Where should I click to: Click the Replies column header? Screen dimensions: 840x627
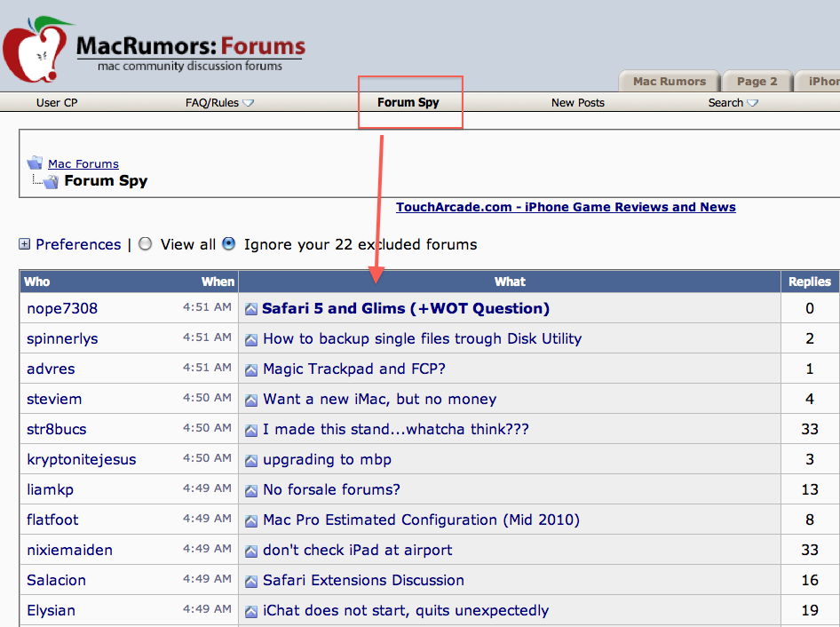(x=810, y=282)
